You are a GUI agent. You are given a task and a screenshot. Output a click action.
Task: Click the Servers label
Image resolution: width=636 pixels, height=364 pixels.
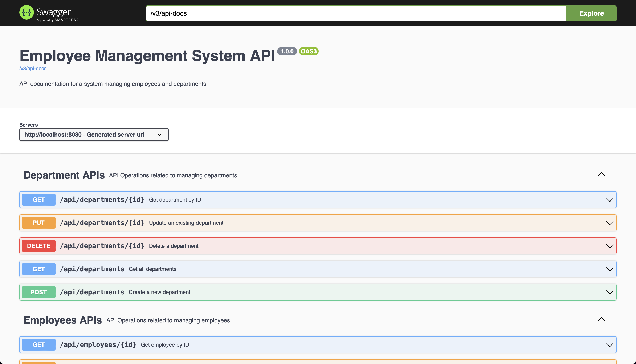(29, 125)
